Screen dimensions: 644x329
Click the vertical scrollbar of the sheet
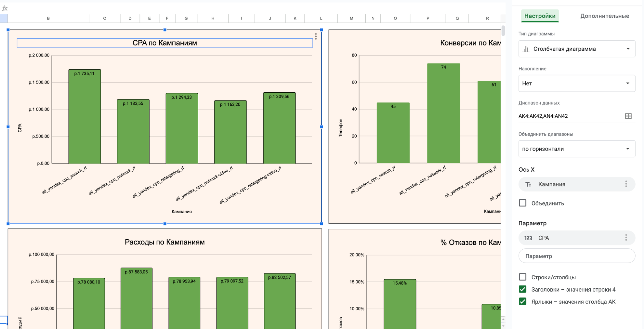(503, 31)
